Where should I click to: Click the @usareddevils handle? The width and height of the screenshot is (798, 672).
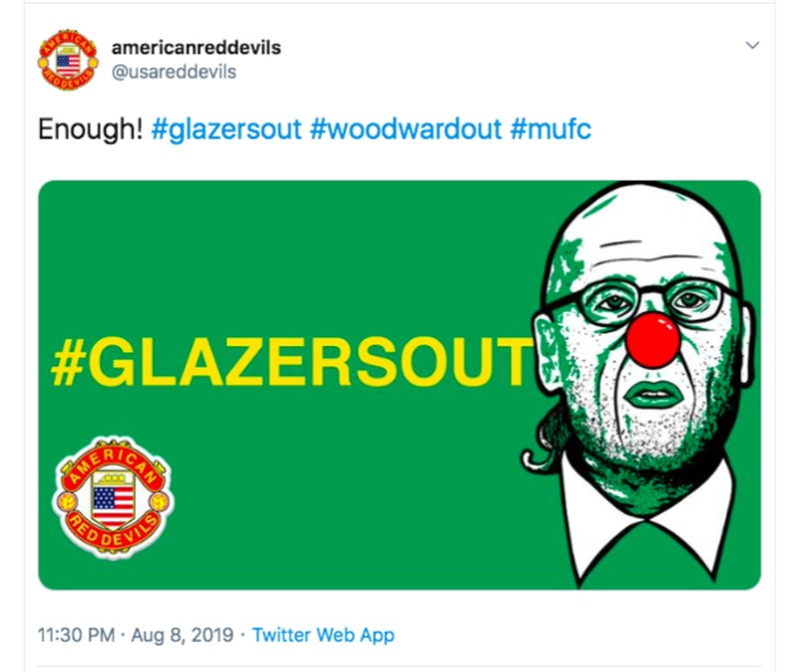(x=174, y=73)
